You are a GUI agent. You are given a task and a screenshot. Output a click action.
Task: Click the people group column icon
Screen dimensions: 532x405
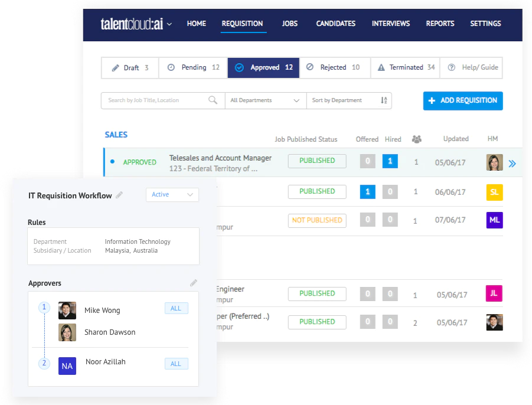tap(417, 139)
